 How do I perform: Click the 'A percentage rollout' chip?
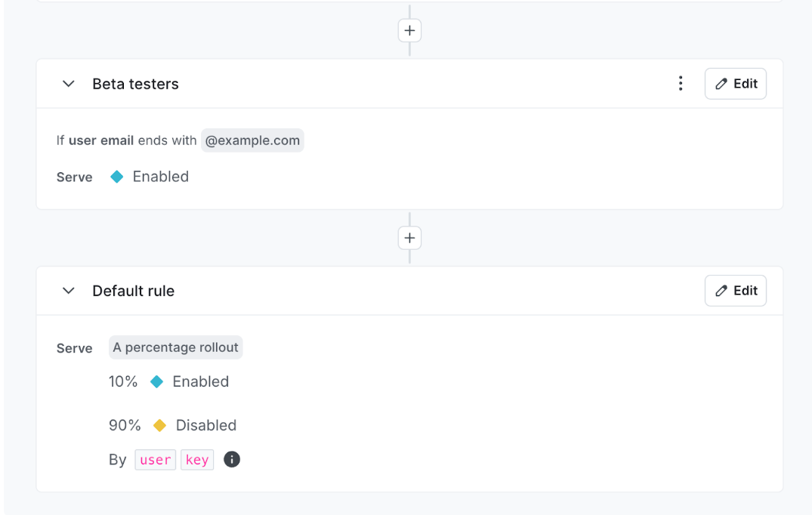click(x=175, y=347)
